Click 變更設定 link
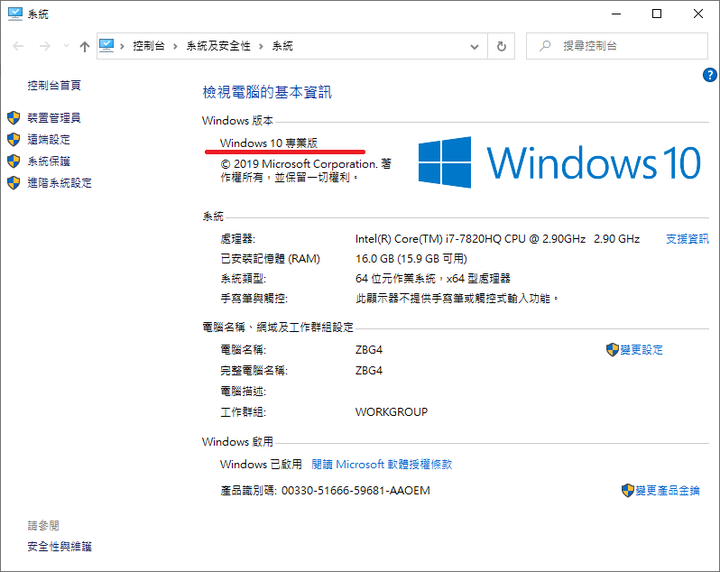This screenshot has height=572, width=720. click(641, 350)
